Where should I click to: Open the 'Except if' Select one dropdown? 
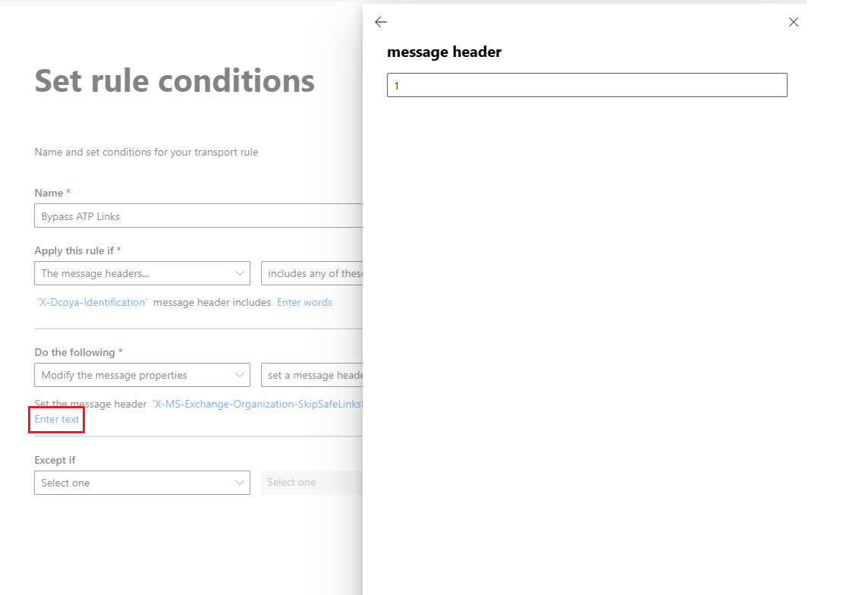[x=143, y=483]
